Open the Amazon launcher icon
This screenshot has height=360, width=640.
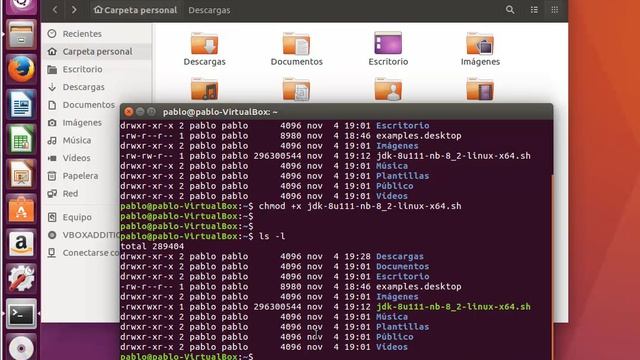(x=21, y=244)
